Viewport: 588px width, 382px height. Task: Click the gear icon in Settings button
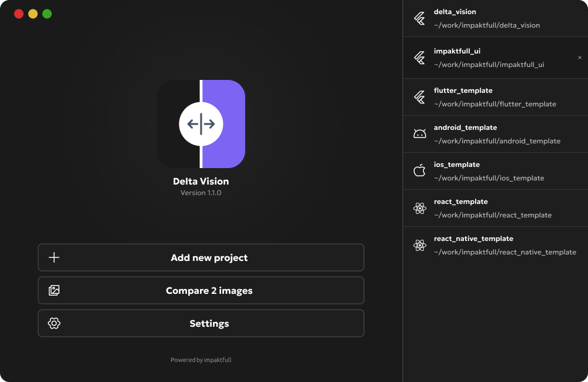tap(54, 323)
